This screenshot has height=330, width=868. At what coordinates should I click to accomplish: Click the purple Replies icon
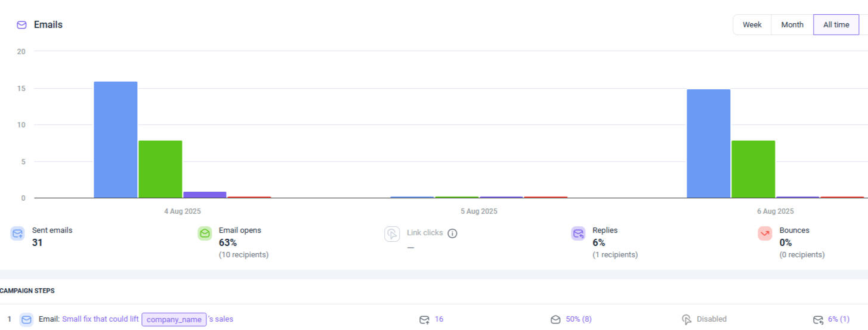click(x=578, y=234)
